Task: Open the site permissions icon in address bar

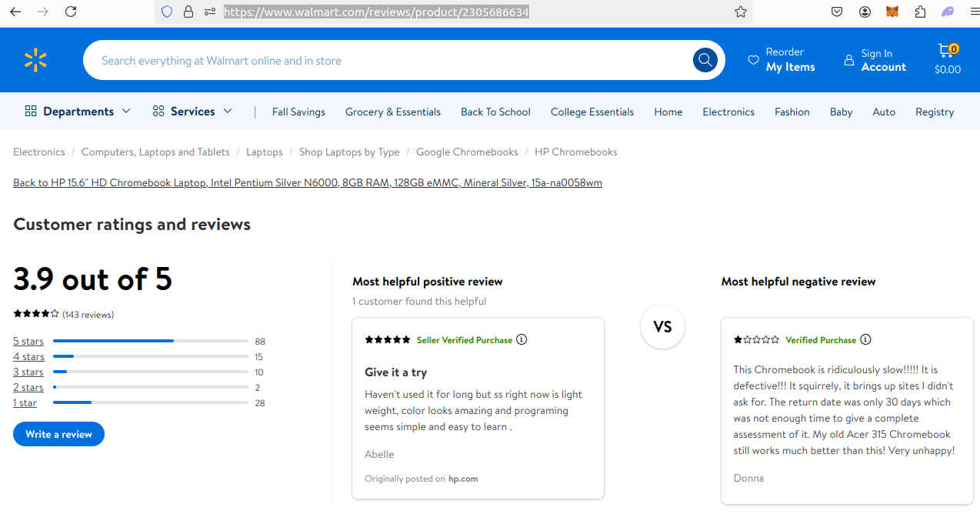Action: (x=210, y=12)
